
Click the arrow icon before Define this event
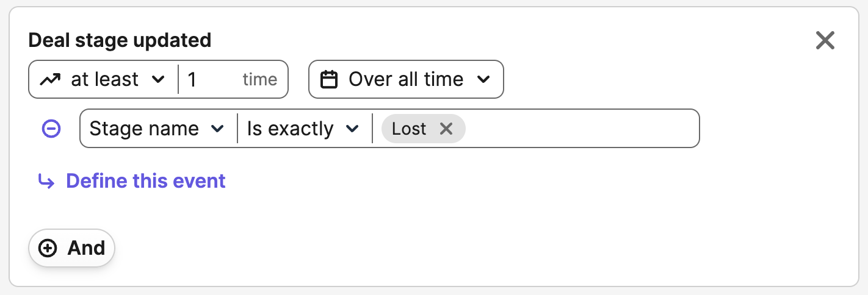46,181
